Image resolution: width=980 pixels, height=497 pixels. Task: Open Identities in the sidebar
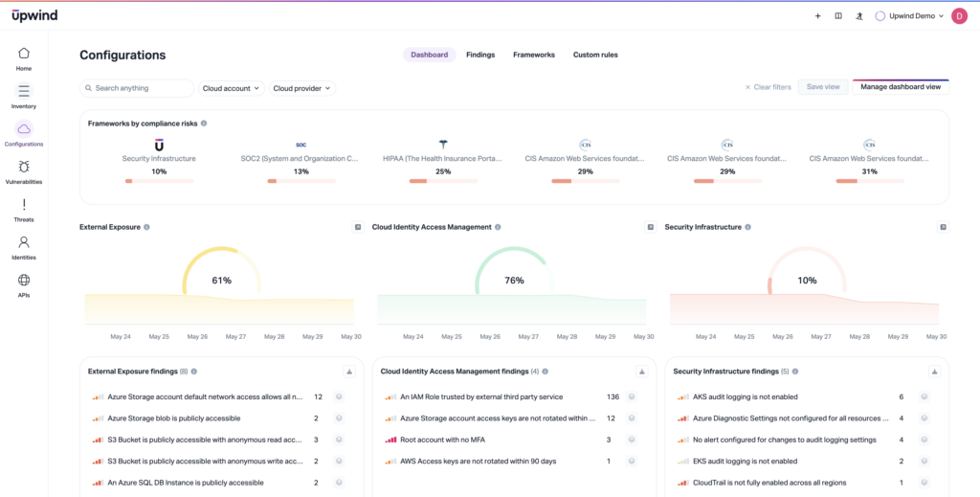coord(24,248)
